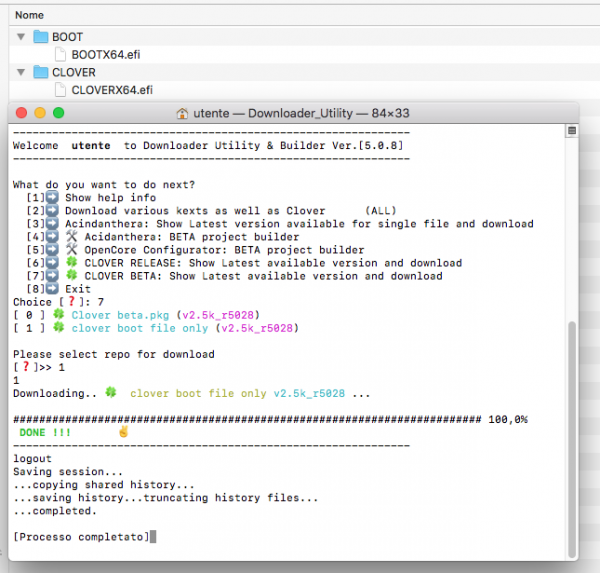Click clover icon beside CLOVER RELEASE
Screen dimensions: 600x573
tap(72, 262)
